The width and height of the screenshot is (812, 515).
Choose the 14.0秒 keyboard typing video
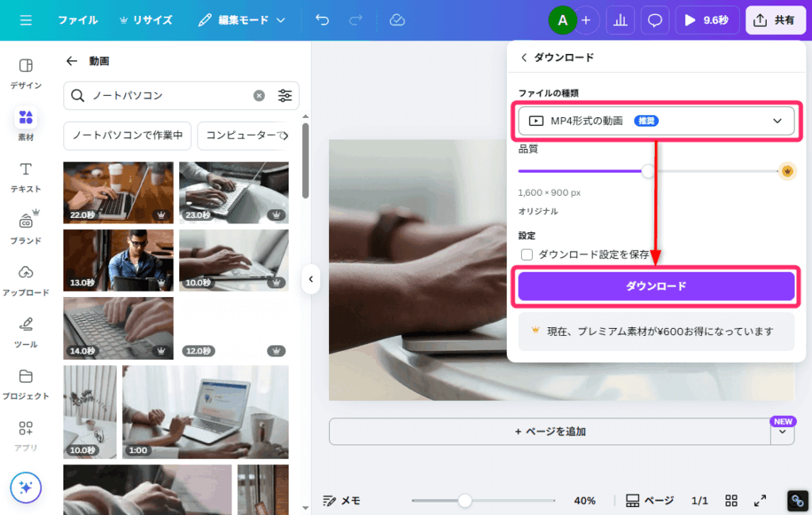pyautogui.click(x=118, y=328)
